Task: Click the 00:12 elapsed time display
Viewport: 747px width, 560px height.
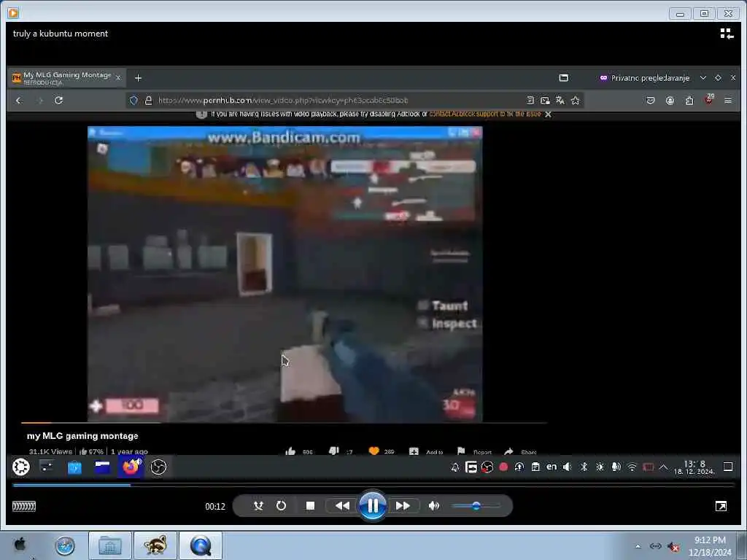Action: (x=215, y=507)
